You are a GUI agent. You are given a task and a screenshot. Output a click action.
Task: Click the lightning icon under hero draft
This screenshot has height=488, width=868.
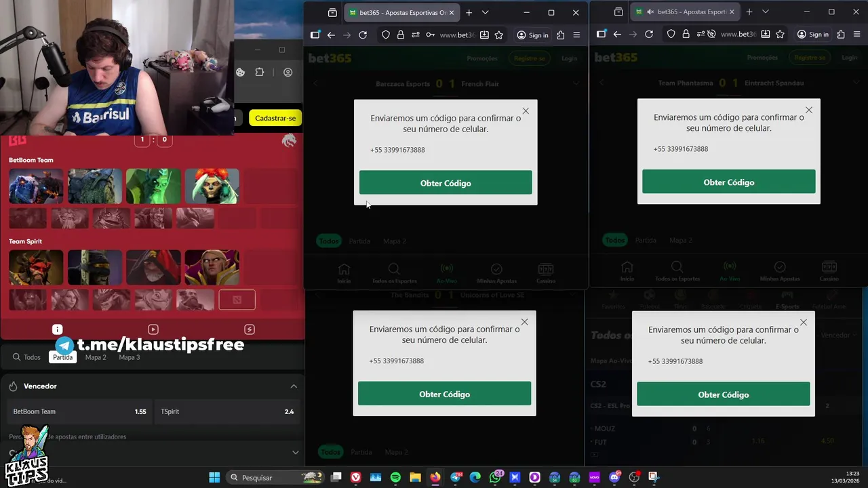[250, 329]
